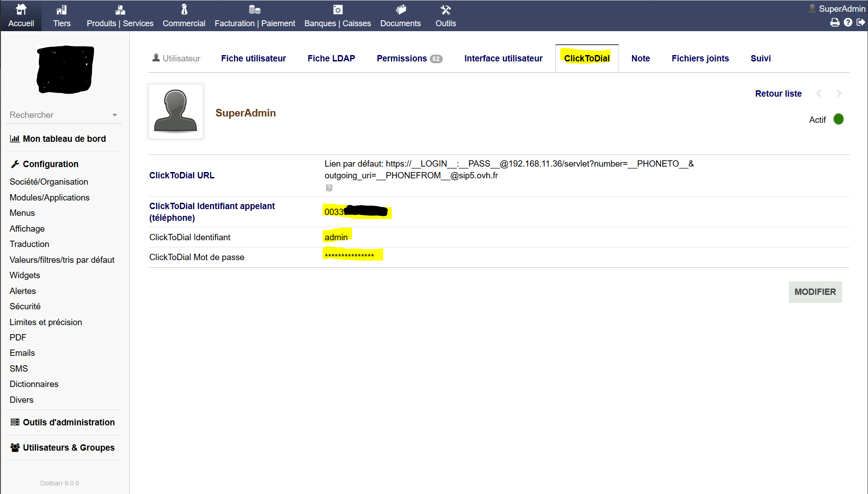Expand the Rechercher dropdown arrow
The width and height of the screenshot is (868, 494).
tap(115, 115)
